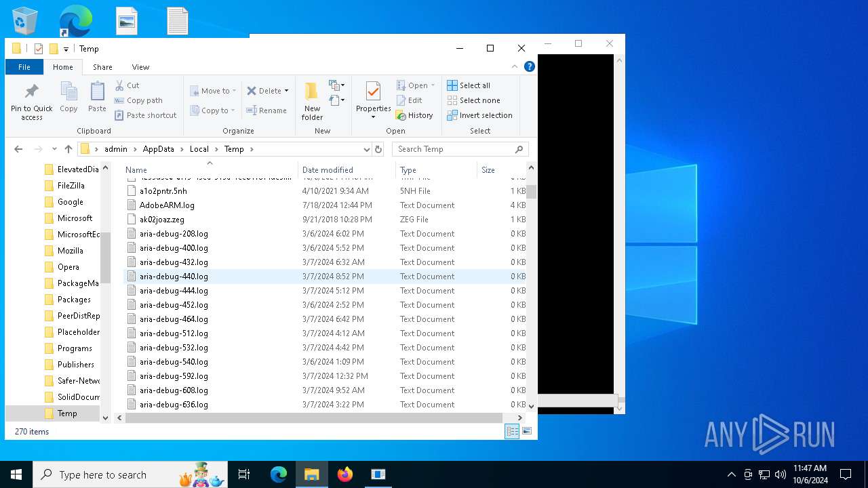Select the ak02joaz.zeg file

[162, 220]
